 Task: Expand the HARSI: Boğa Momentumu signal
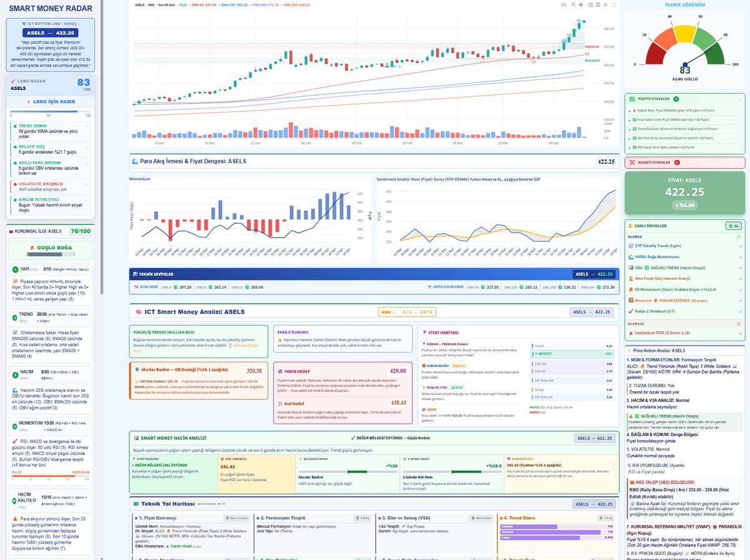(740, 257)
